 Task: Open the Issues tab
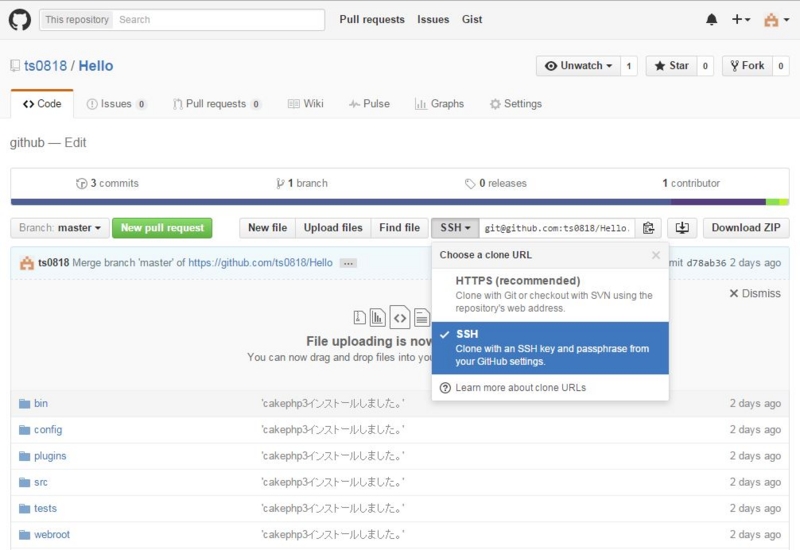pyautogui.click(x=116, y=104)
